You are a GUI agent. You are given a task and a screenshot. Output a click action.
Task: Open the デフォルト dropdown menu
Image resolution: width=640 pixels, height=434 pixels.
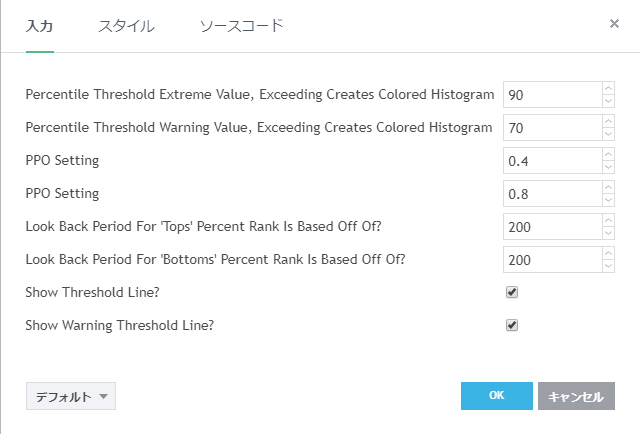coord(71,396)
